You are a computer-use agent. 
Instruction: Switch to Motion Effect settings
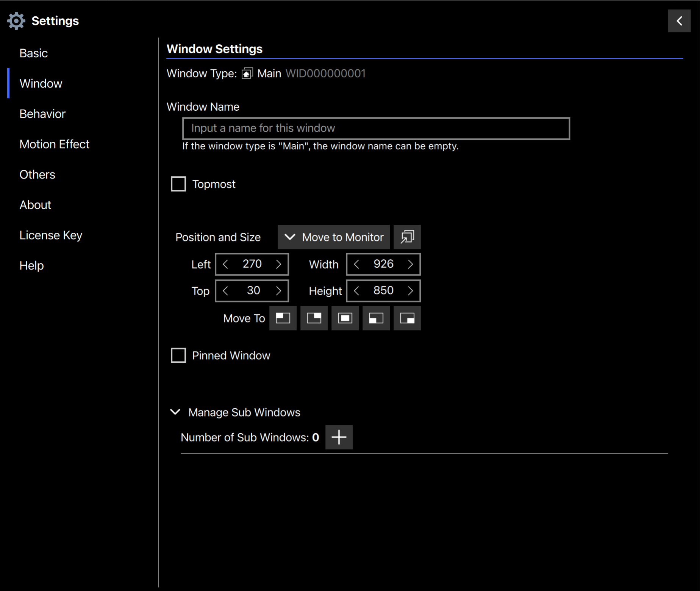click(x=54, y=144)
